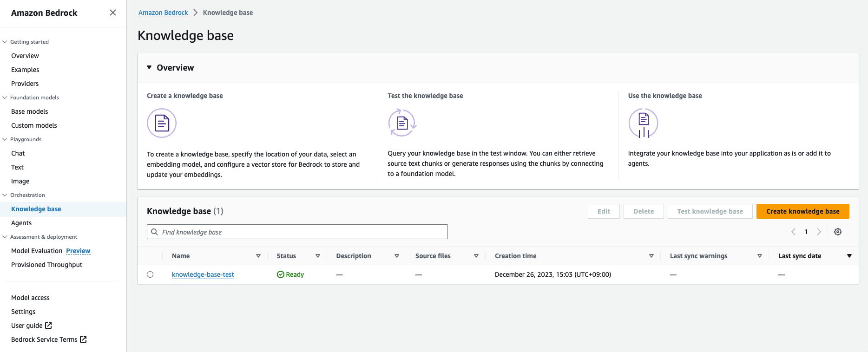This screenshot has width=868, height=352.
Task: Open Examples in the sidebar
Action: [25, 70]
